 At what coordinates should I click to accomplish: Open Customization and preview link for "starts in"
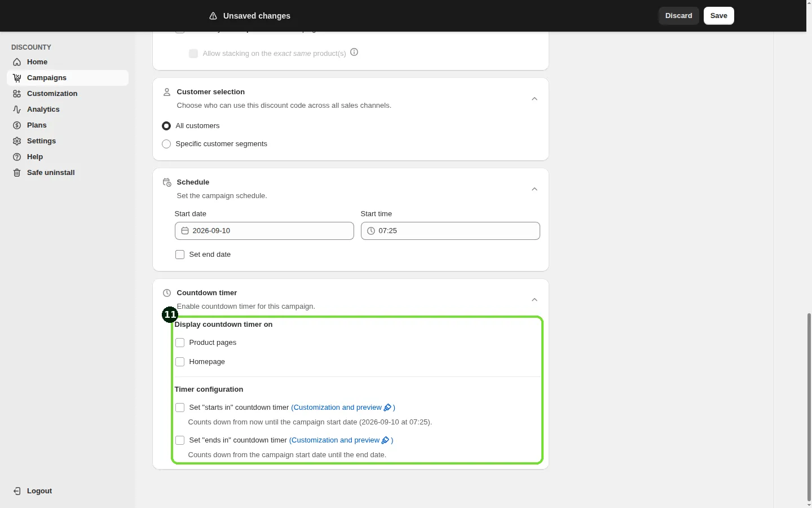[343, 408]
